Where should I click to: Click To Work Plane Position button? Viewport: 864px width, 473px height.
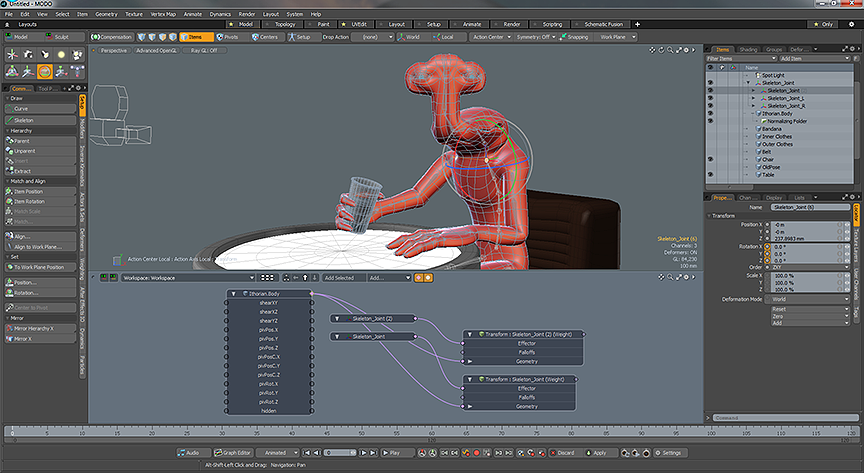(40, 267)
